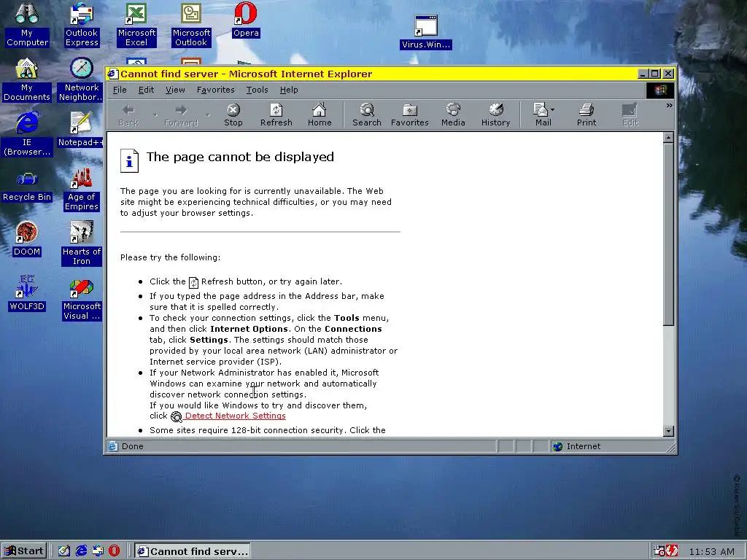
Task: Select Network Neighborhood desktop icon
Action: 82,79
